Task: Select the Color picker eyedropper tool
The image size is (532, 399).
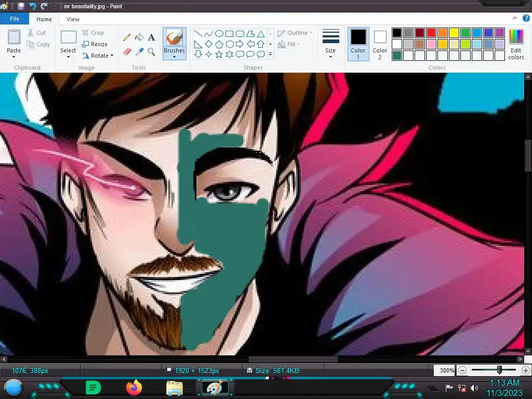Action: point(139,51)
